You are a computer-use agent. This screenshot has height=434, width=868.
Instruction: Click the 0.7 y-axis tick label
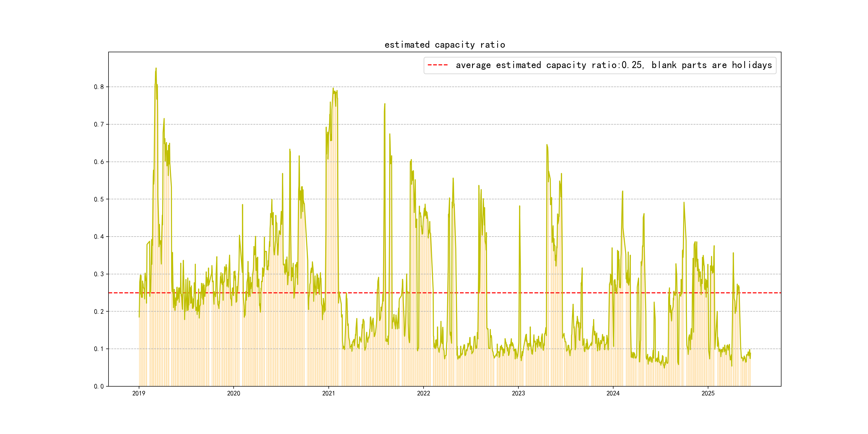click(x=99, y=124)
